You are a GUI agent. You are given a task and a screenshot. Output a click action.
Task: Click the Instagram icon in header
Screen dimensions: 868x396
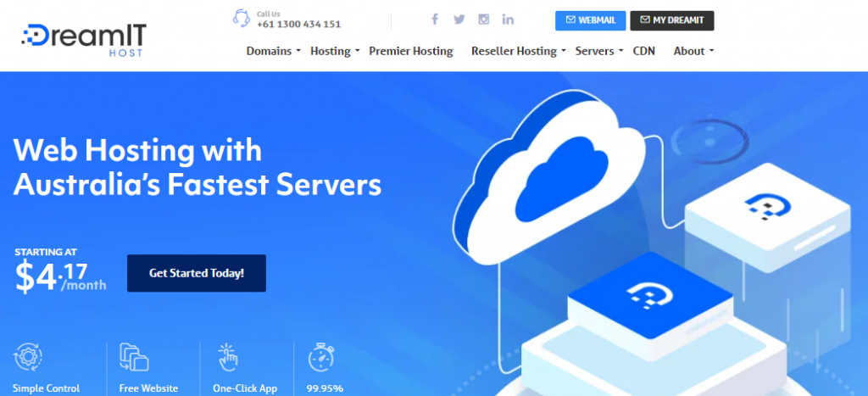484,20
